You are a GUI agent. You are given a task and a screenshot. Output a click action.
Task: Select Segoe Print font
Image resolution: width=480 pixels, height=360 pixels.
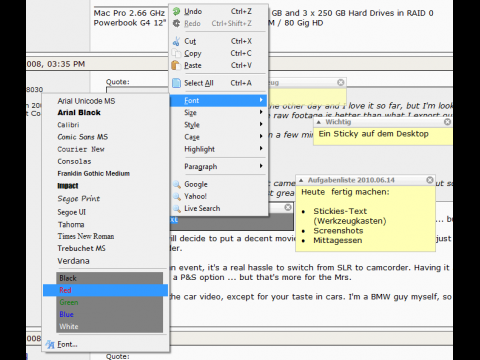pyautogui.click(x=105, y=199)
